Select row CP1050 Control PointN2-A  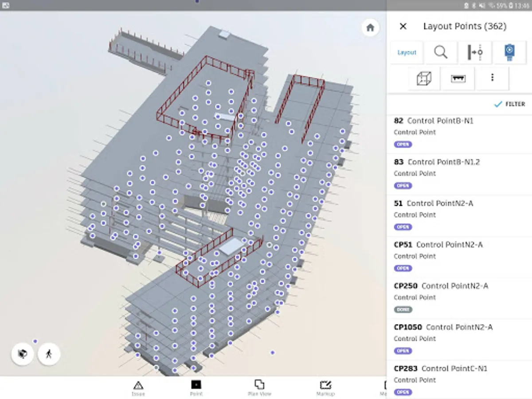[x=459, y=339]
